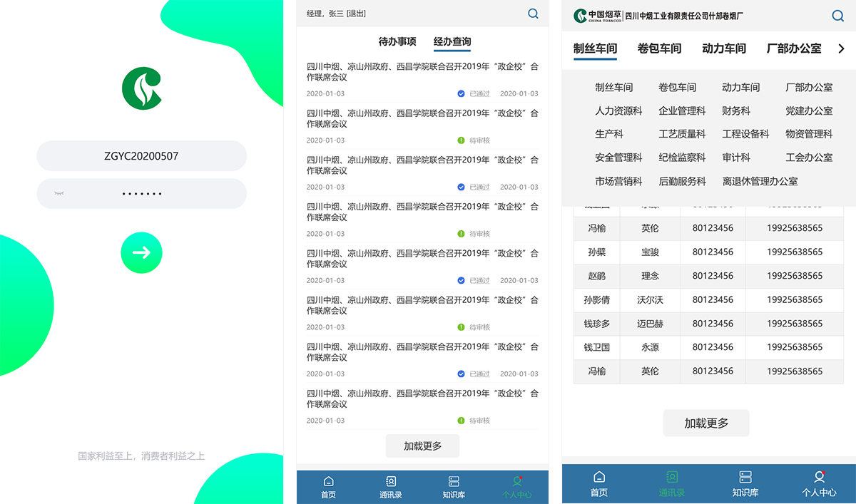
Task: Switch to the 动力车间 tab in the top tab bar
Action: click(x=724, y=48)
